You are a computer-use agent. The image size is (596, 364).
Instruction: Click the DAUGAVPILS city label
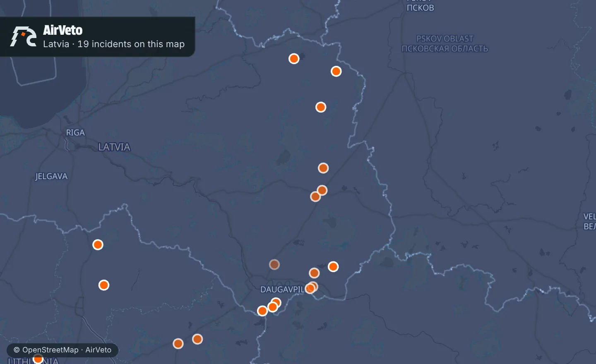point(284,290)
